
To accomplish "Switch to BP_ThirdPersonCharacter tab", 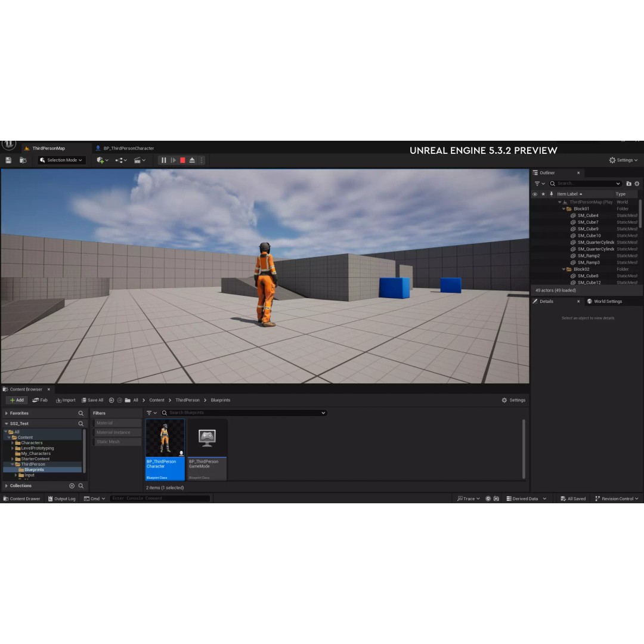I will [x=129, y=148].
